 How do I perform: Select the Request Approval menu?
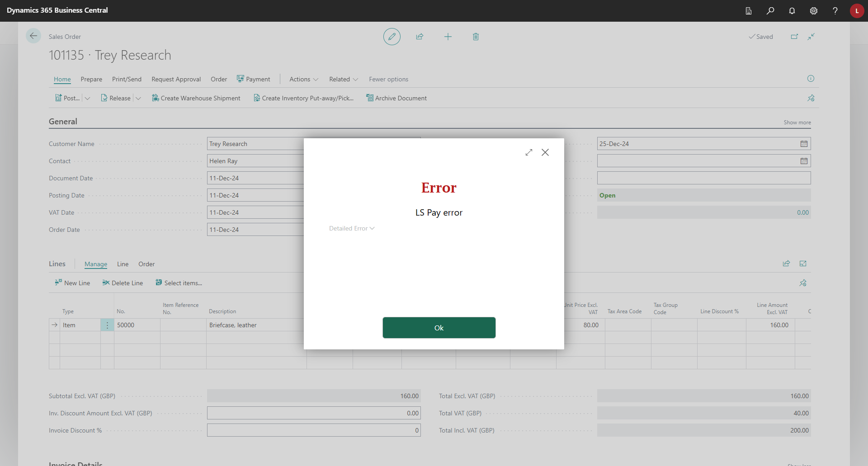click(x=176, y=79)
